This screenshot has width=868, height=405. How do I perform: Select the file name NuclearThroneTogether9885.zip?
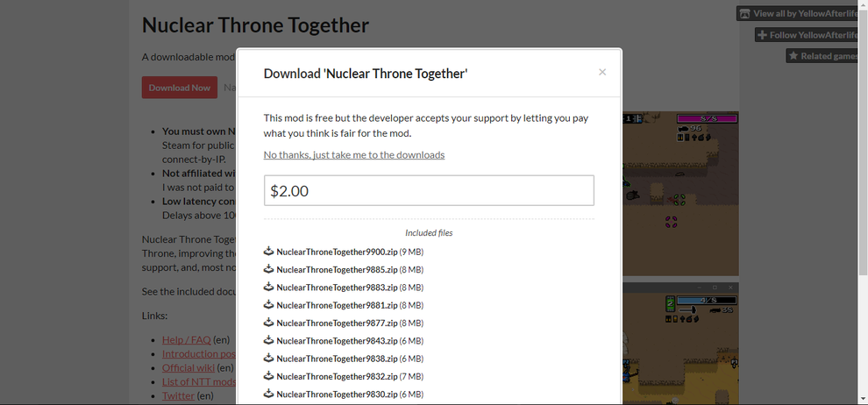tap(337, 270)
